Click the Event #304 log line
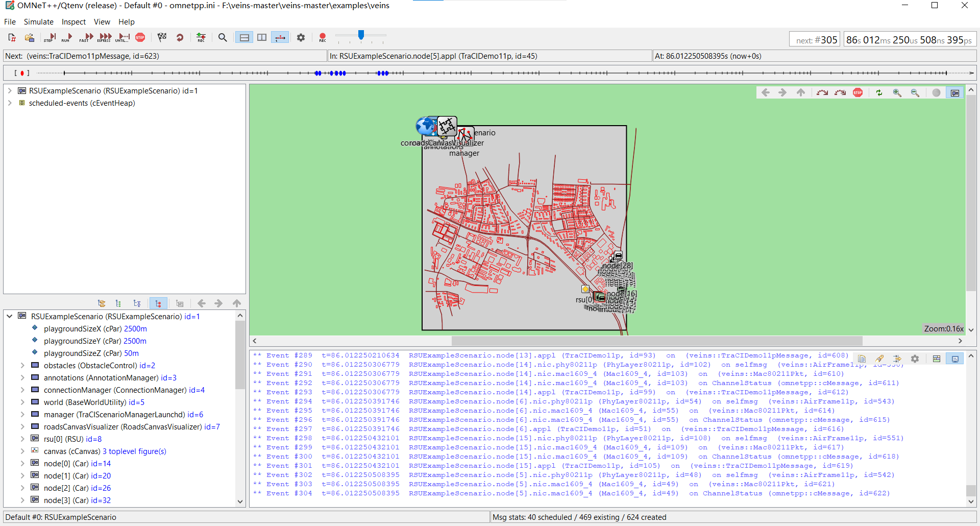980x526 pixels. pyautogui.click(x=572, y=493)
